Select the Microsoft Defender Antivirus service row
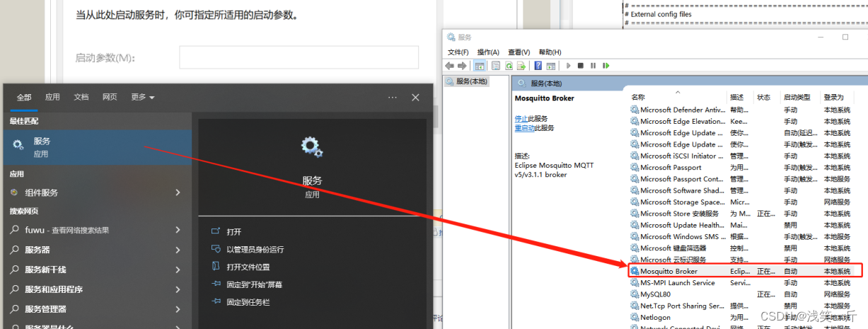 745,110
